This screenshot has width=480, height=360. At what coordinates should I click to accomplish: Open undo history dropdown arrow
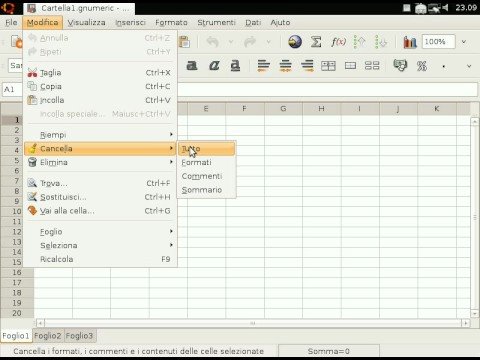[231, 42]
